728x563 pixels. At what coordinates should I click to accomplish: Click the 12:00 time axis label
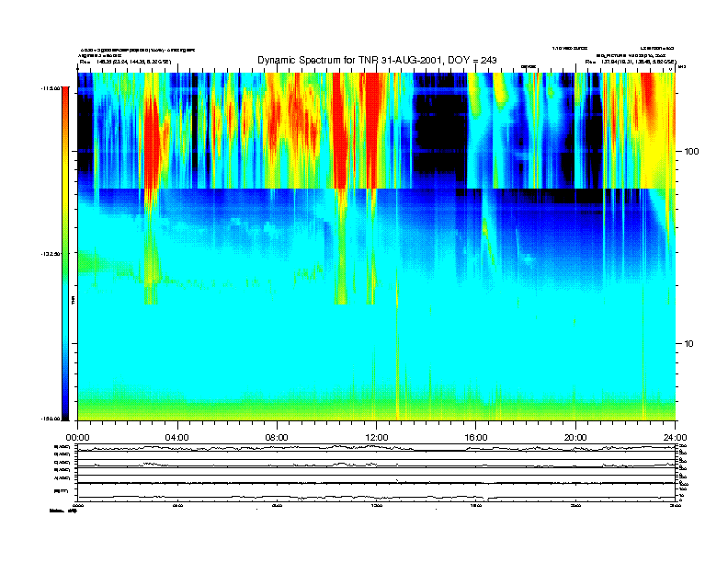point(377,438)
